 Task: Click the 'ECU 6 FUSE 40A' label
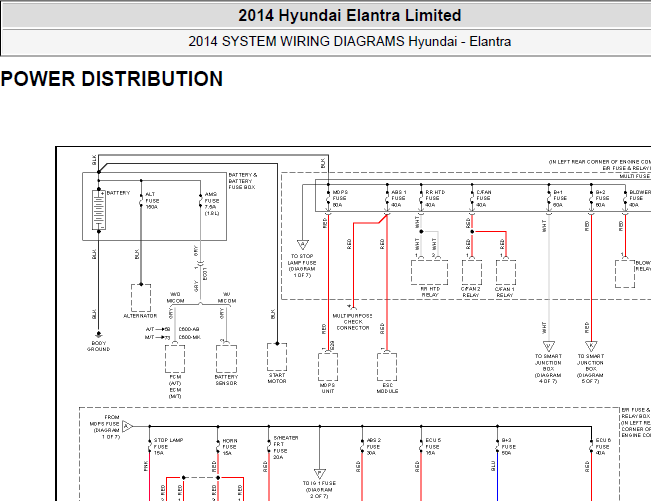[603, 447]
